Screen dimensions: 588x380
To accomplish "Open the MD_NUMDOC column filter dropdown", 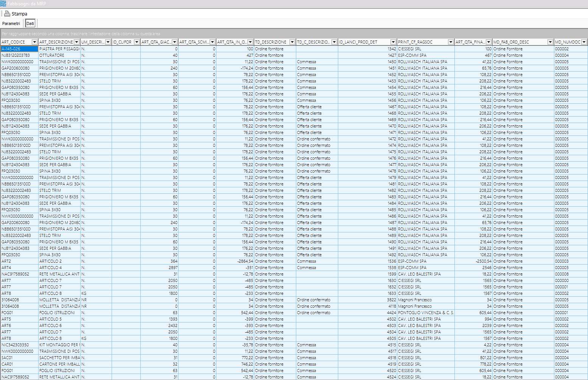I will pos(584,42).
